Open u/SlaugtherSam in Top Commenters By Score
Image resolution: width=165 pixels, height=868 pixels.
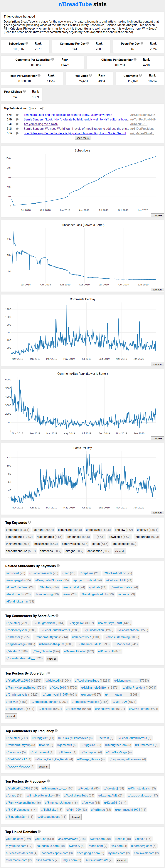(x=44, y=623)
